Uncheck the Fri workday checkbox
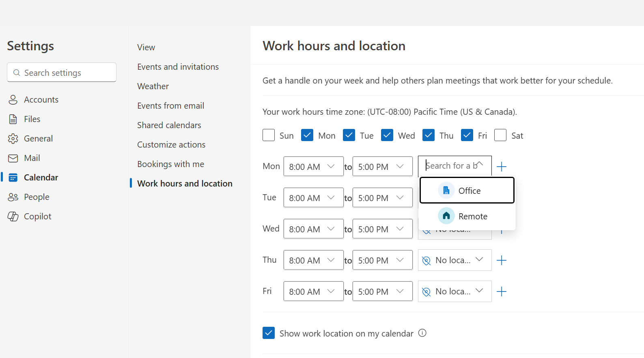This screenshot has height=358, width=644. [x=467, y=135]
